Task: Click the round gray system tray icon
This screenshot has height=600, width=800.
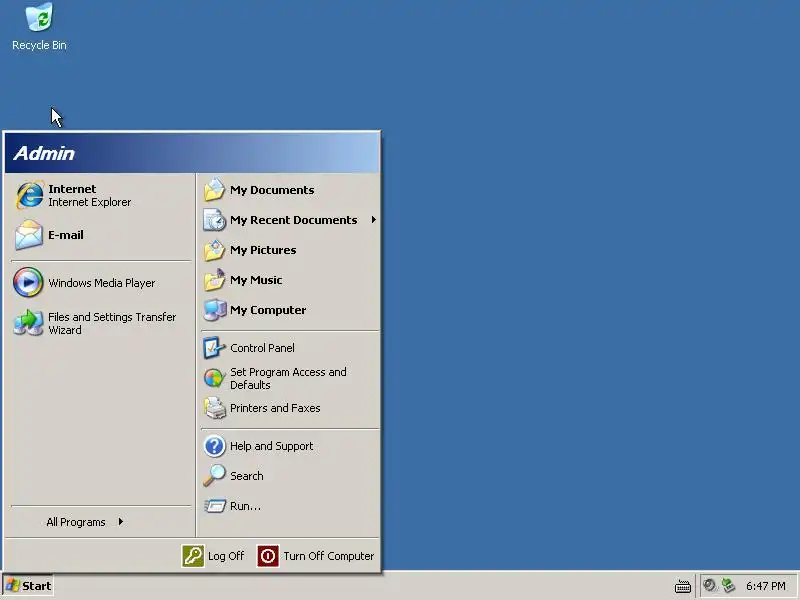Action: [x=709, y=585]
